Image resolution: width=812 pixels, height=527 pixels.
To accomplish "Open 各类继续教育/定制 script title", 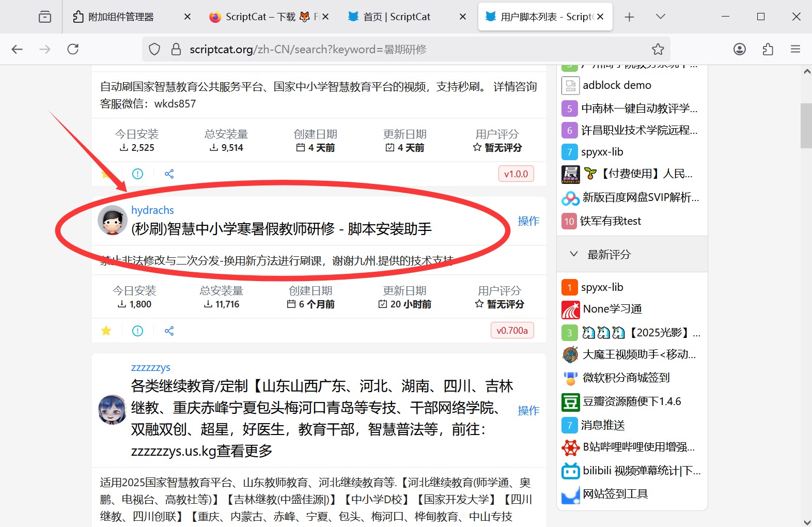I will pyautogui.click(x=322, y=419).
